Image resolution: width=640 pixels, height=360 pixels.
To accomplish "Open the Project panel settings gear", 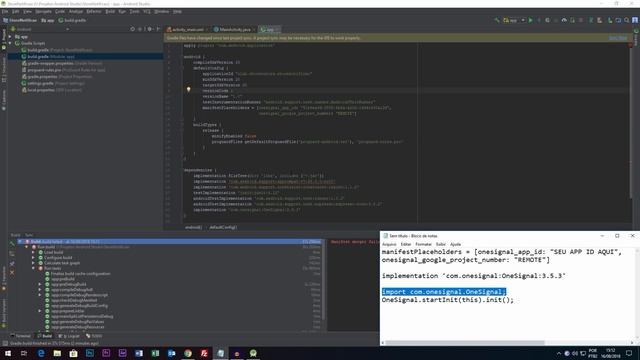I will pyautogui.click(x=150, y=29).
